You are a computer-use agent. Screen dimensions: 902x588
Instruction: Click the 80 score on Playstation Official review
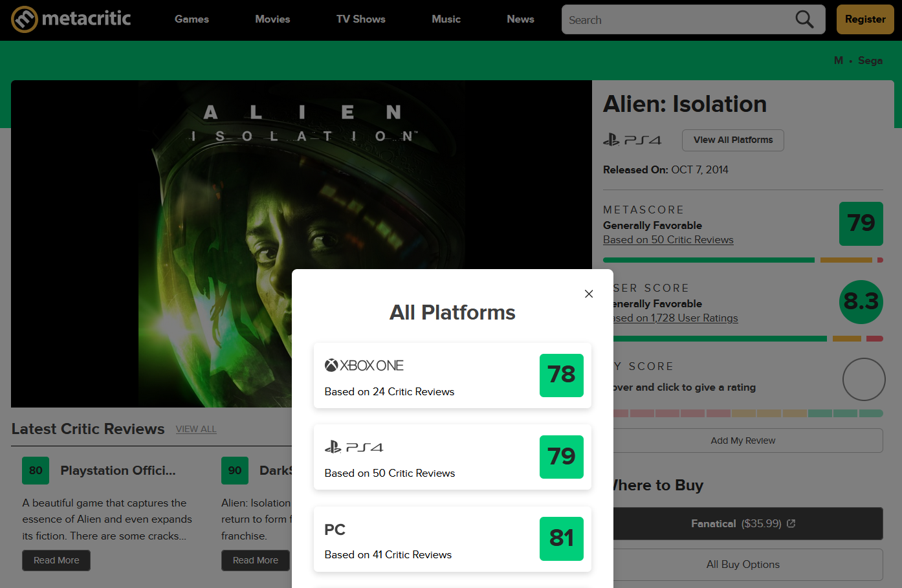click(x=36, y=470)
